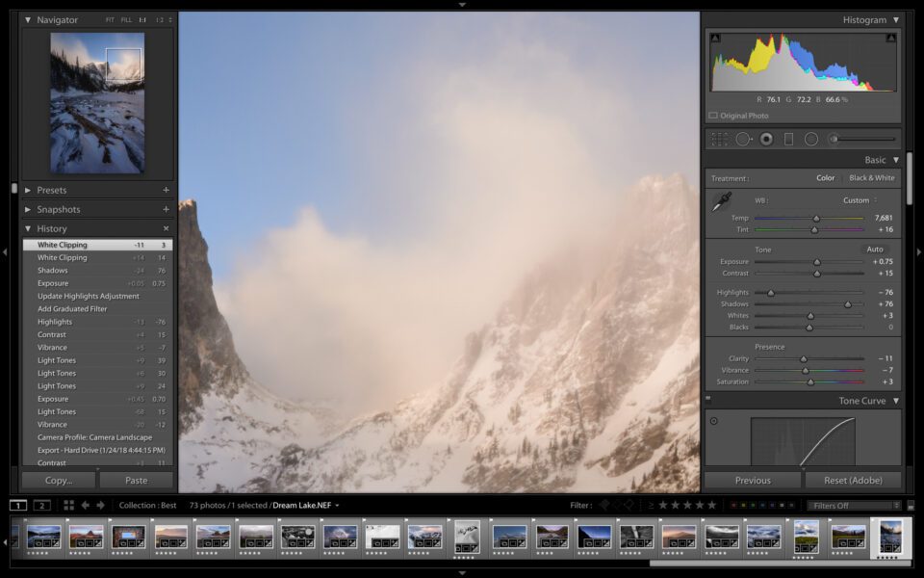Open the WB Custom preset dropdown
Image resolution: width=924 pixels, height=578 pixels.
[860, 200]
